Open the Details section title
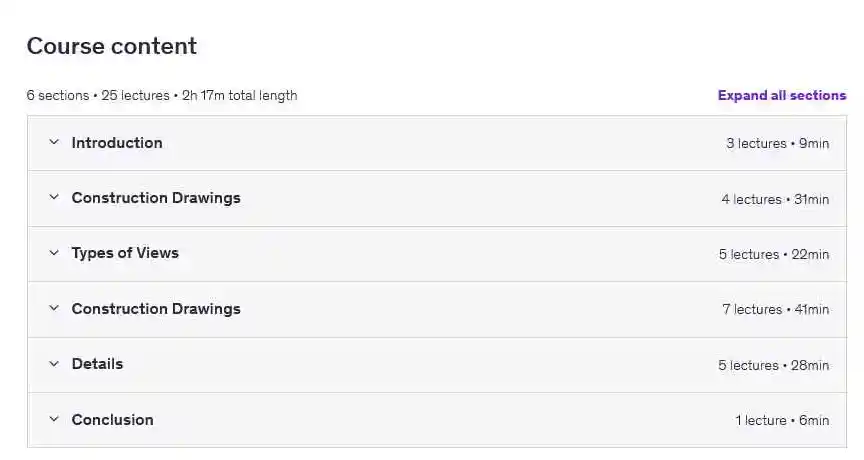 coord(97,364)
